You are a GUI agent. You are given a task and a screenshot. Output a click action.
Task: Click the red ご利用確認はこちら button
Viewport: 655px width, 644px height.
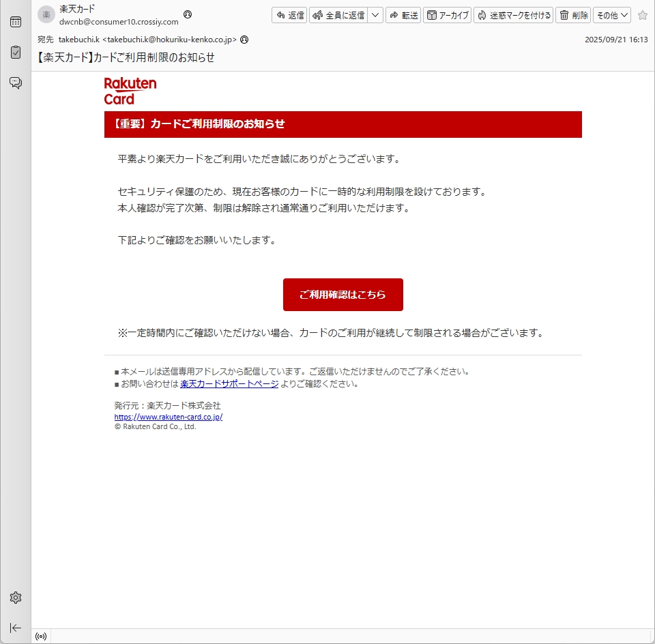coord(343,295)
